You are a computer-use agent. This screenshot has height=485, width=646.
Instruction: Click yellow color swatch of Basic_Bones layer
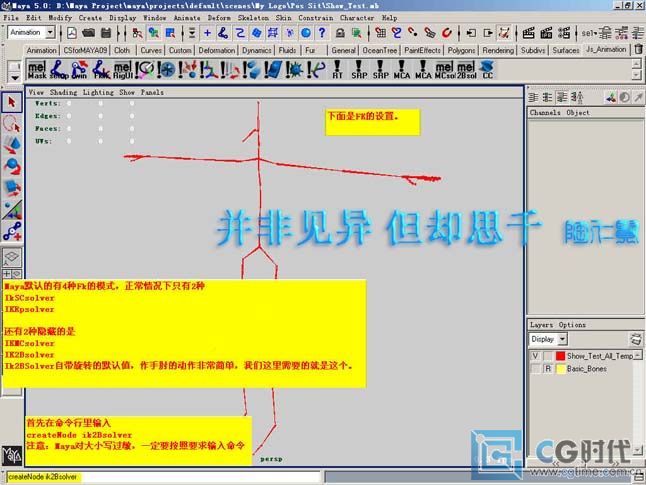(560, 369)
